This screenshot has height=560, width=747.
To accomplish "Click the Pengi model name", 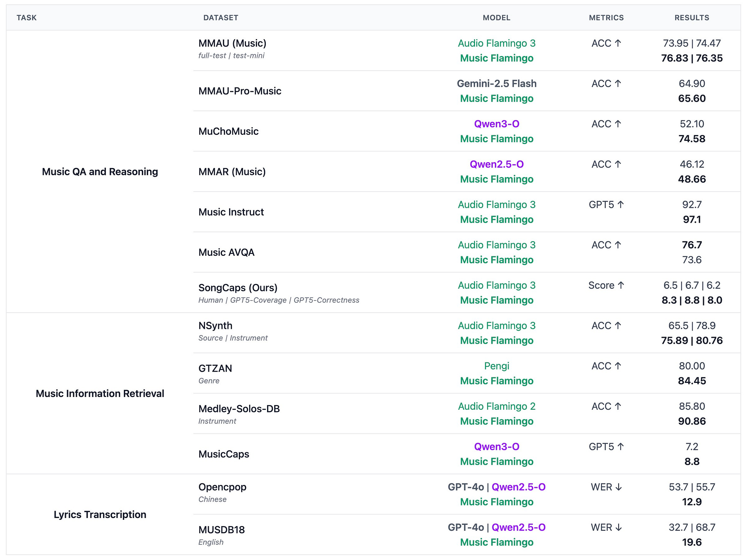I will (x=496, y=366).
